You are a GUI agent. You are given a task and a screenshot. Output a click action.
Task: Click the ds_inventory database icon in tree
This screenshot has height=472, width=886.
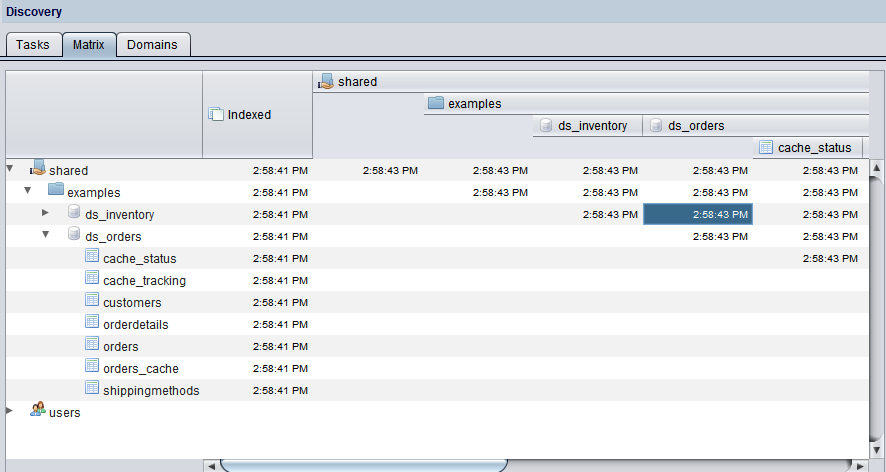[x=73, y=212]
